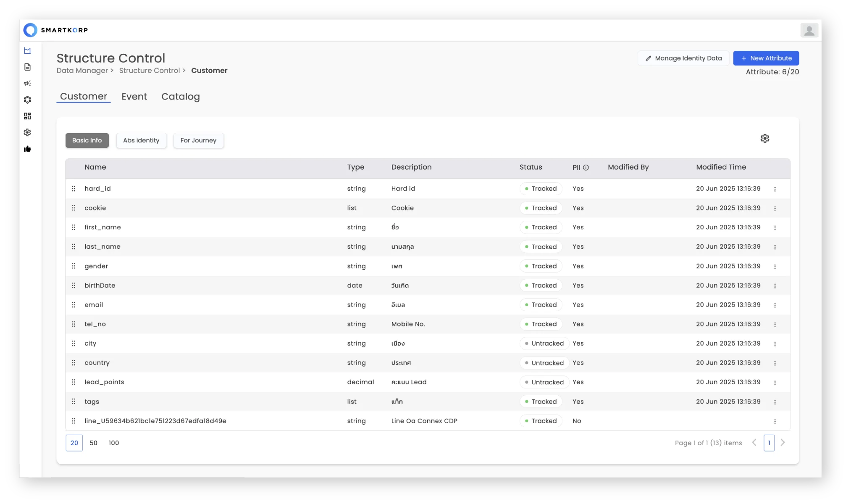Open more options for first_name row
The image size is (851, 504).
[775, 228]
